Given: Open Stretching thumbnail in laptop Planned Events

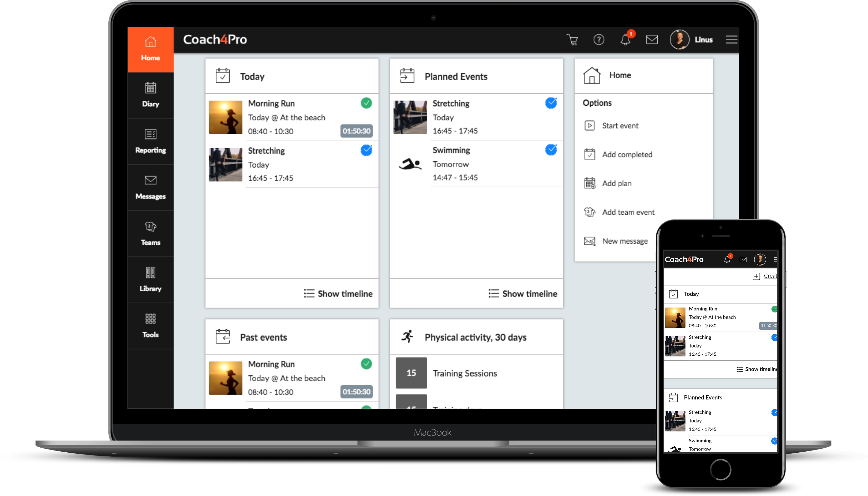Looking at the screenshot, I should coord(410,117).
